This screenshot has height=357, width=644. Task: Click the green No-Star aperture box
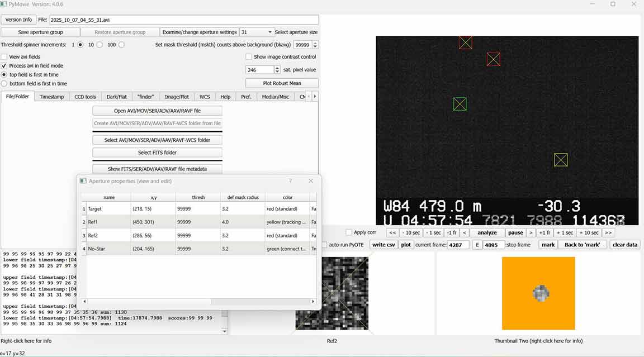pos(460,104)
